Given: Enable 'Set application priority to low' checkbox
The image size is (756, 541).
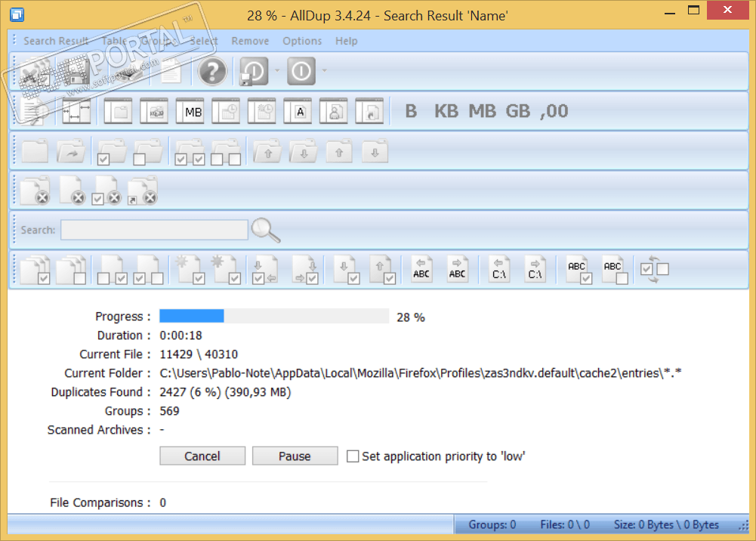Looking at the screenshot, I should [353, 456].
